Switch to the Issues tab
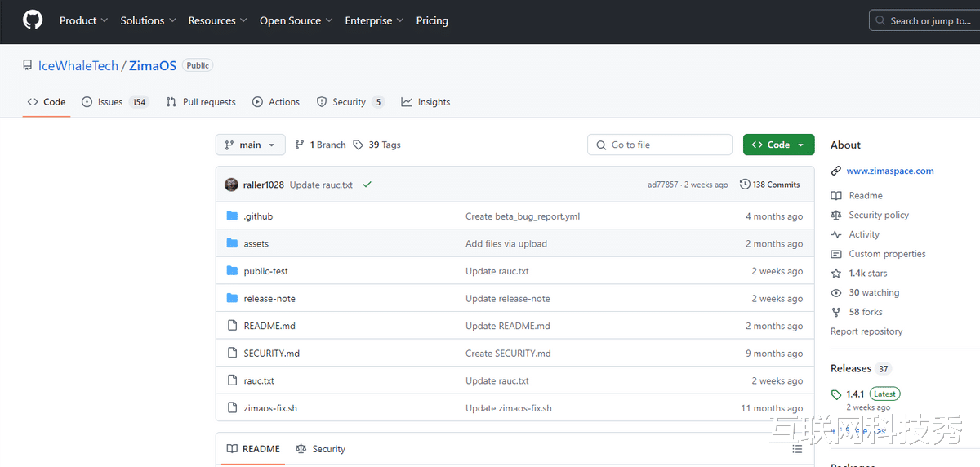This screenshot has height=467, width=980. [110, 102]
